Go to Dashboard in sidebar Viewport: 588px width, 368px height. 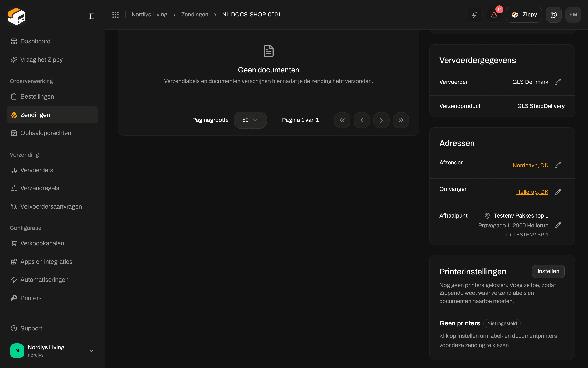click(x=52, y=41)
